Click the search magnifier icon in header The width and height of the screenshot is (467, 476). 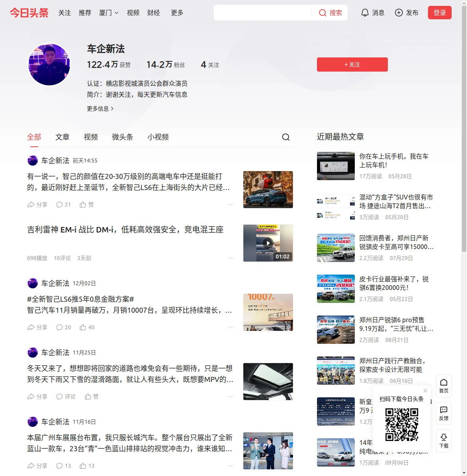click(x=322, y=13)
